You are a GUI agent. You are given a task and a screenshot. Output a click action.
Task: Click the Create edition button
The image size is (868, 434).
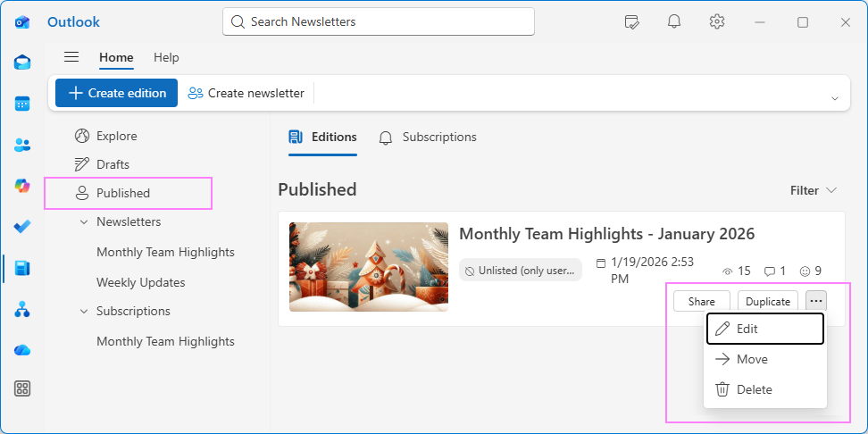pyautogui.click(x=116, y=93)
